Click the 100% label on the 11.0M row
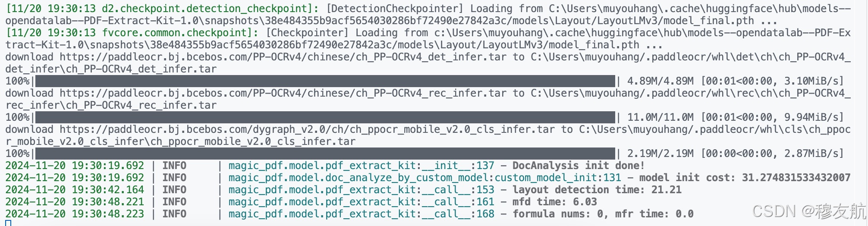This screenshot has width=868, height=226. tap(17, 117)
